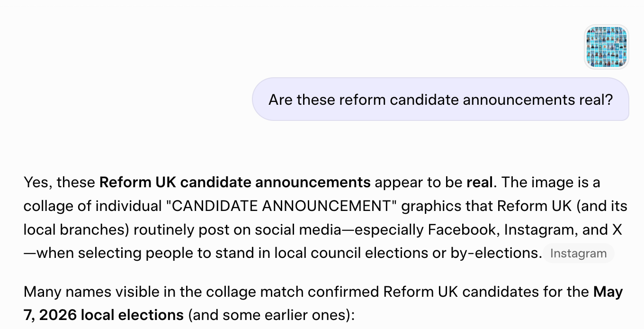Click '(and some earlier ones):' text
The image size is (644, 329).
tap(271, 315)
